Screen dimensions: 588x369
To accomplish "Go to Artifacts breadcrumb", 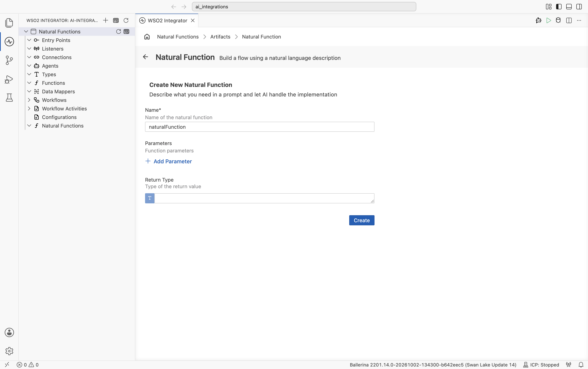I will pyautogui.click(x=220, y=37).
